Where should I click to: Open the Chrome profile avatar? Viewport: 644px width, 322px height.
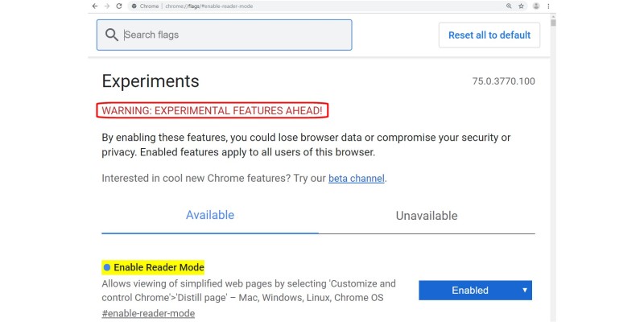[x=535, y=6]
